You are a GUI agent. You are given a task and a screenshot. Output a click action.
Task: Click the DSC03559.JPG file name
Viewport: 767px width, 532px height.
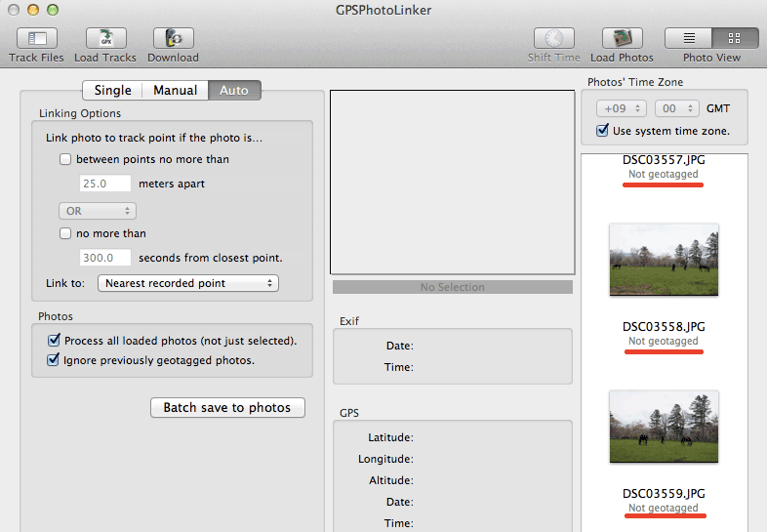[664, 493]
